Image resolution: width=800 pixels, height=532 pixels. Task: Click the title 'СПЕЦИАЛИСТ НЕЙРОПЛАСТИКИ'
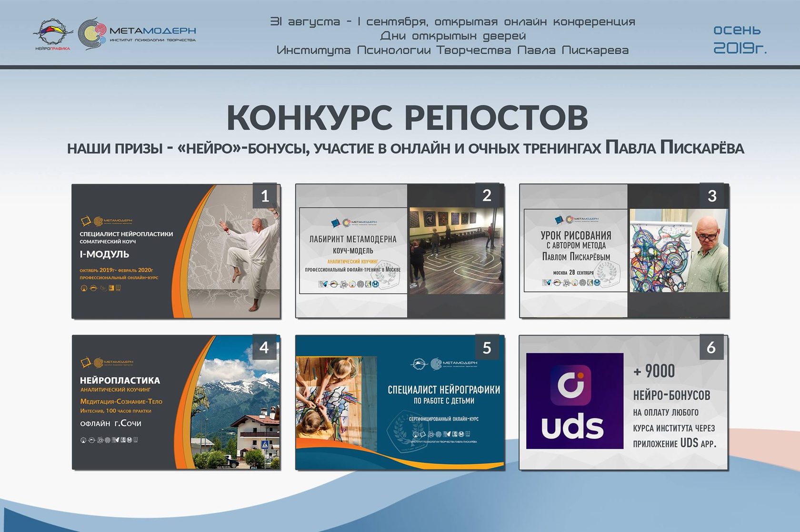click(x=126, y=234)
